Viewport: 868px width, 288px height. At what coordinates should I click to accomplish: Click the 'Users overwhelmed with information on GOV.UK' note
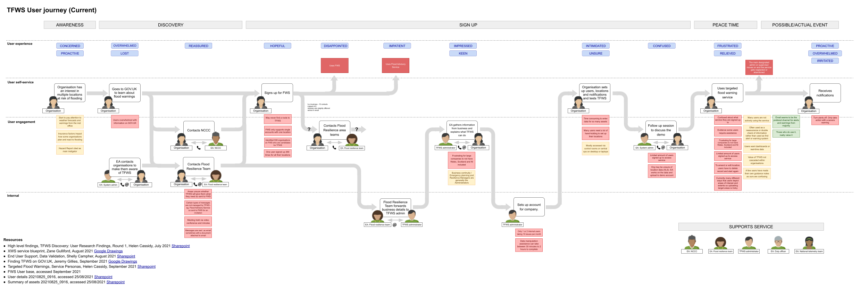125,122
